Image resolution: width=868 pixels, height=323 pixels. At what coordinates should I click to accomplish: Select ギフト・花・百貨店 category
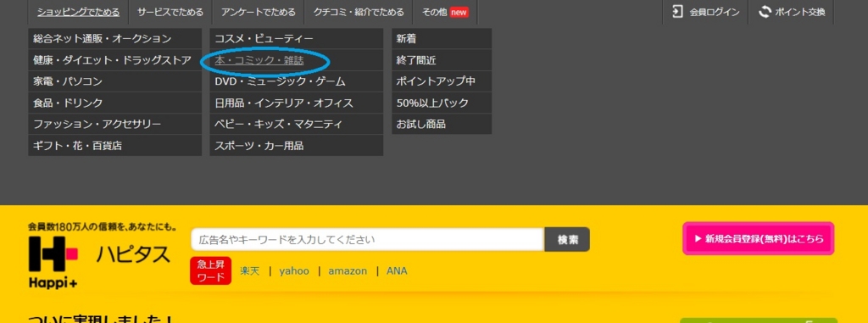pos(115,146)
